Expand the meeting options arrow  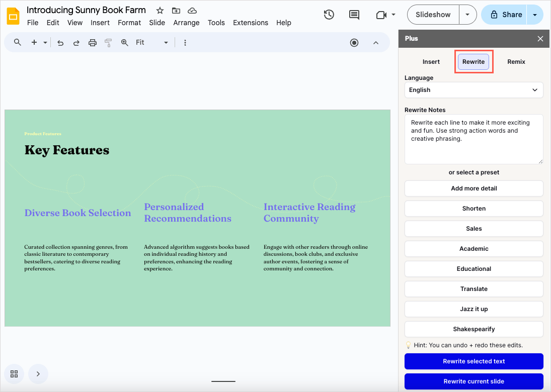tap(393, 15)
